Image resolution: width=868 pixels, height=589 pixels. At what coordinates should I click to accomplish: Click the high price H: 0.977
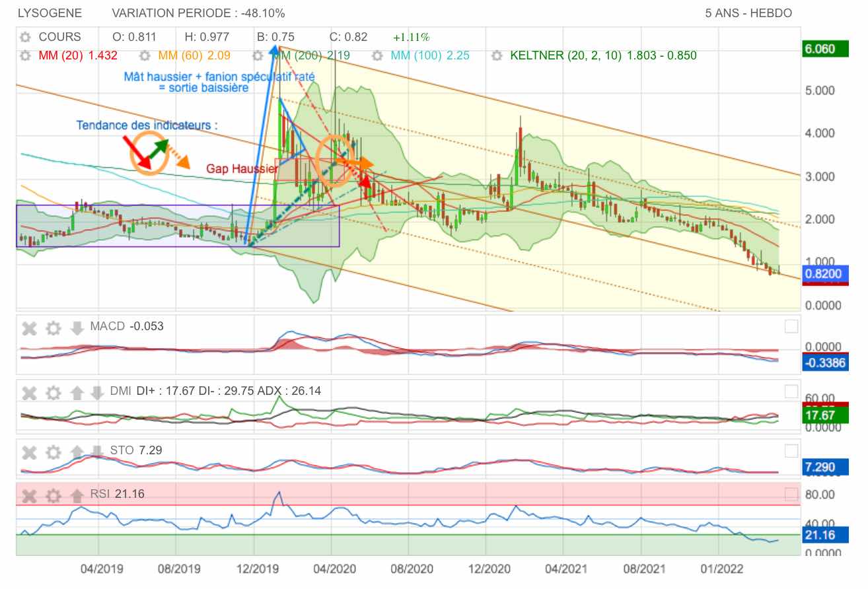pyautogui.click(x=207, y=37)
